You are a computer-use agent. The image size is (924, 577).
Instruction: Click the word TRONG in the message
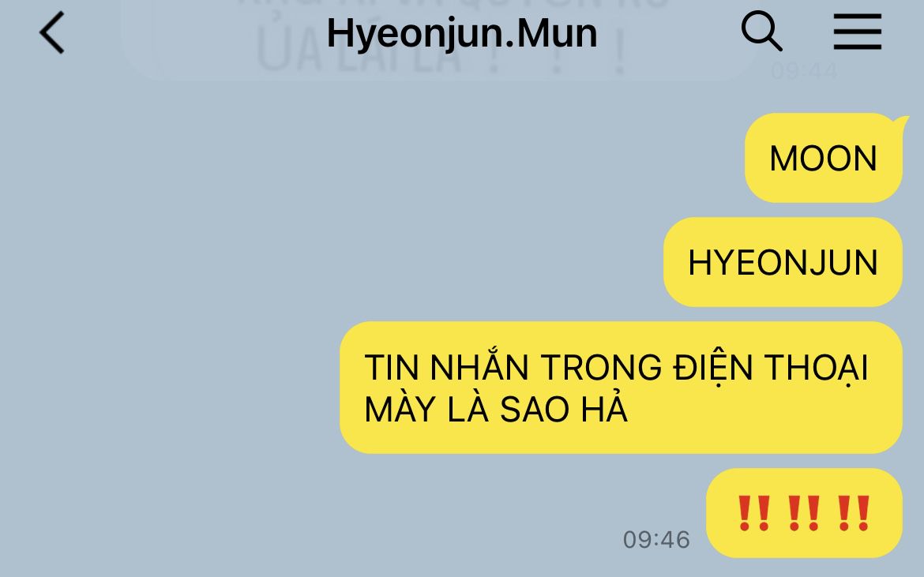click(601, 367)
